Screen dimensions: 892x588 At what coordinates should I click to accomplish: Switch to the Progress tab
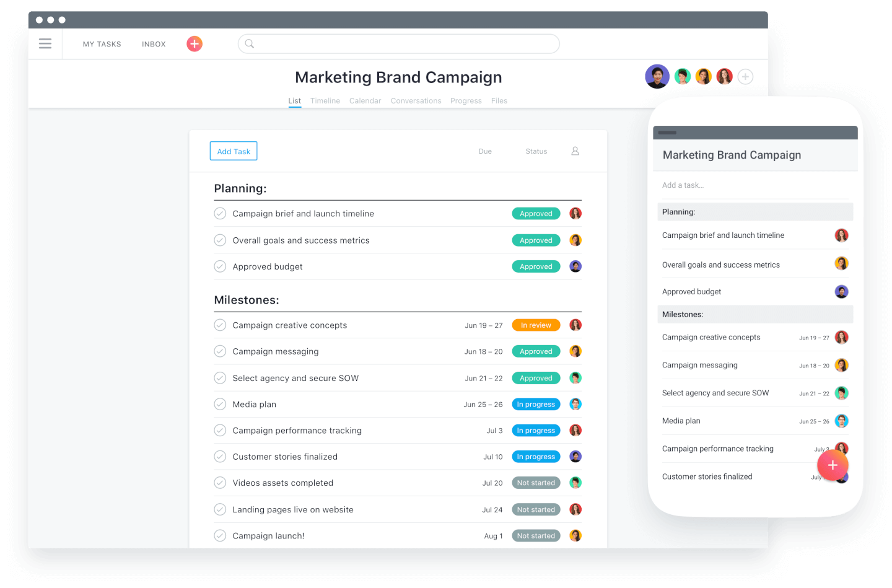coord(466,101)
